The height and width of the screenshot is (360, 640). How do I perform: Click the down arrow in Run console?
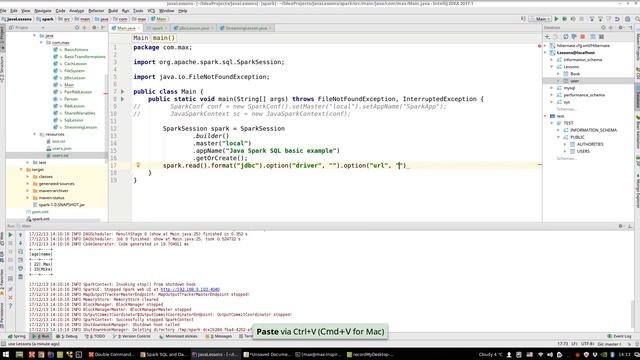click(20, 243)
